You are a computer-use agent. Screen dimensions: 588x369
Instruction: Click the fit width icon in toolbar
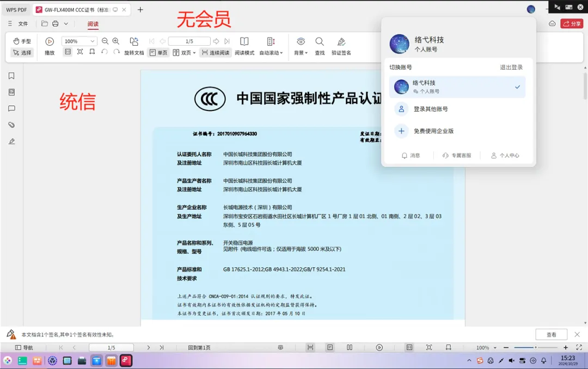92,52
